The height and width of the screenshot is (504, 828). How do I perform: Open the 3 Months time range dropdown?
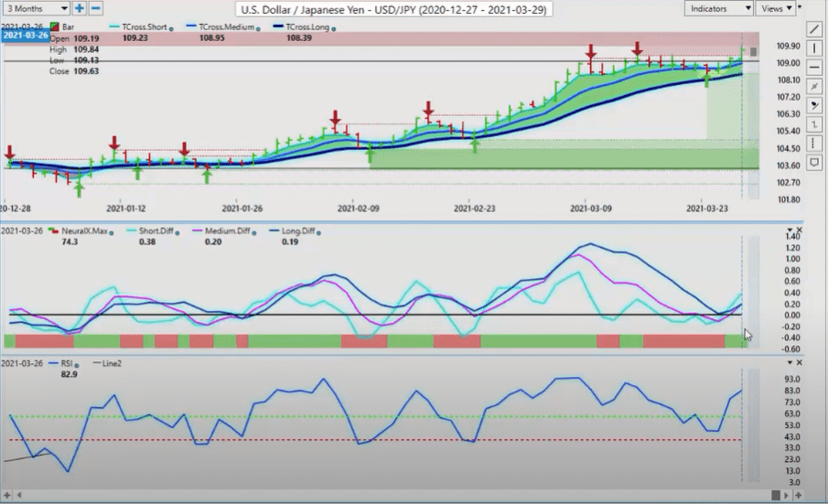pyautogui.click(x=36, y=8)
